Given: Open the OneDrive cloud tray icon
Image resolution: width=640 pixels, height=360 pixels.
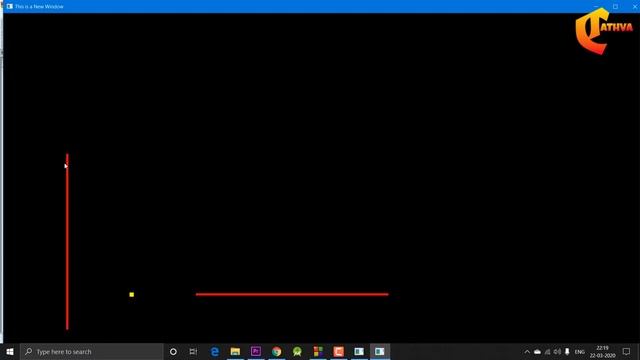Looking at the screenshot, I should coord(537,351).
